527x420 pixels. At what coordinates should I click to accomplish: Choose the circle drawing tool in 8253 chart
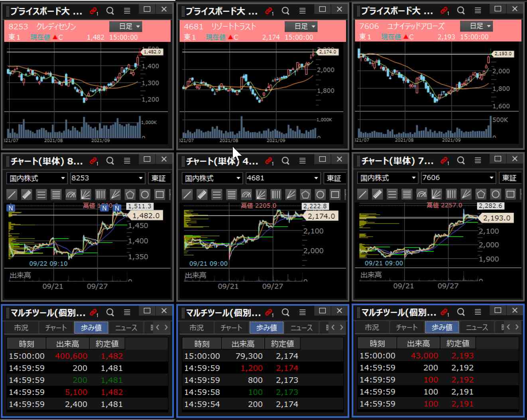pos(145,194)
